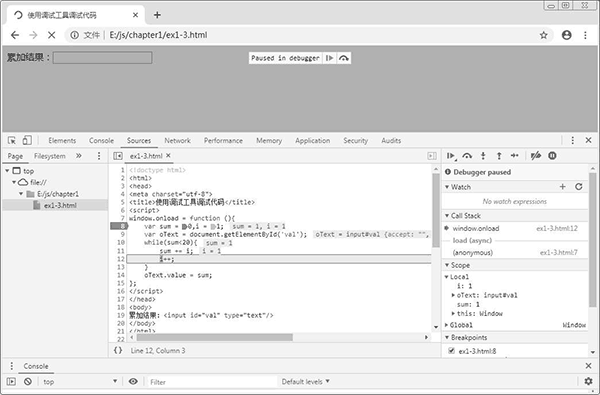Screen dimensions: 600x395
Task: Add a watch expression
Action: (562, 187)
